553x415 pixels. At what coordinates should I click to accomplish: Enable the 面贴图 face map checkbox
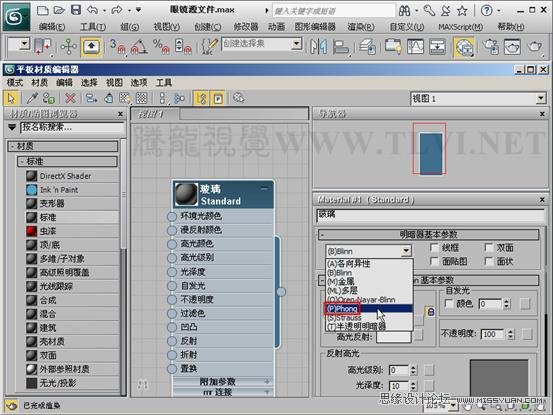pos(434,261)
